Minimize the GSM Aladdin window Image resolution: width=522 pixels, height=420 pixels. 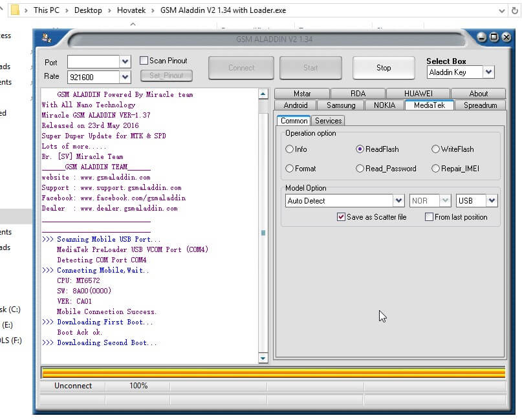[481, 37]
